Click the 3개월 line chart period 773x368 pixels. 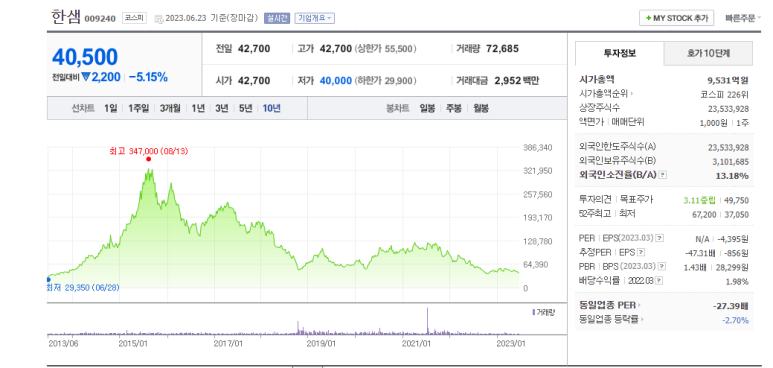click(170, 108)
